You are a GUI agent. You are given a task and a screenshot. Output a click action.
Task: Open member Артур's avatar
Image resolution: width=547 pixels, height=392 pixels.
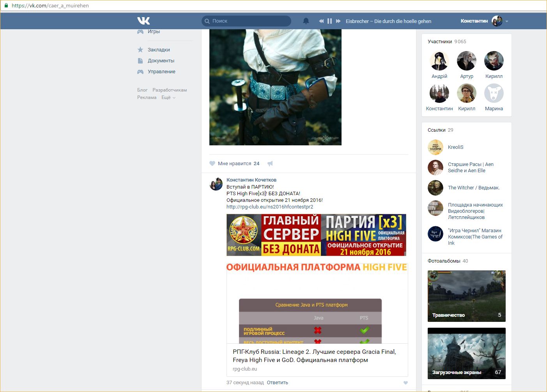[x=467, y=61]
